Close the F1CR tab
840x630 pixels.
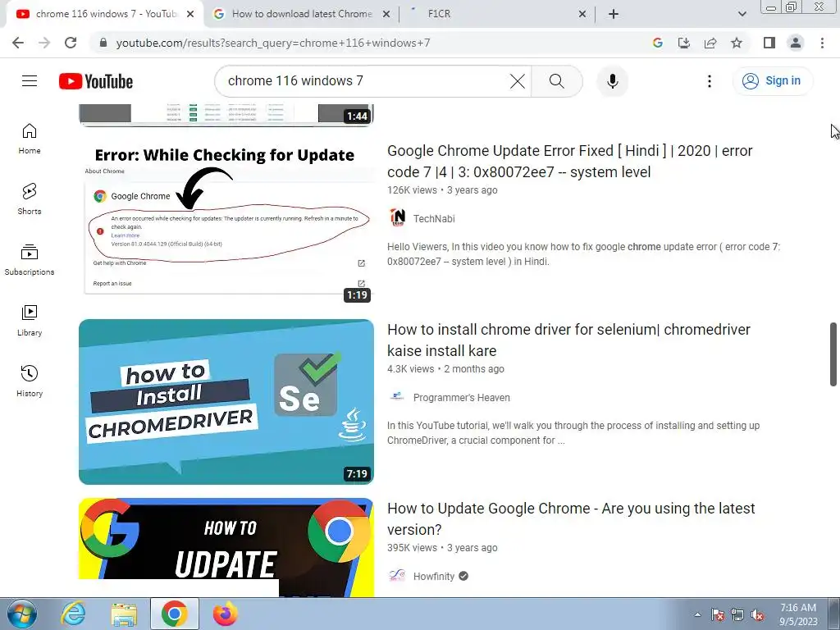point(582,14)
